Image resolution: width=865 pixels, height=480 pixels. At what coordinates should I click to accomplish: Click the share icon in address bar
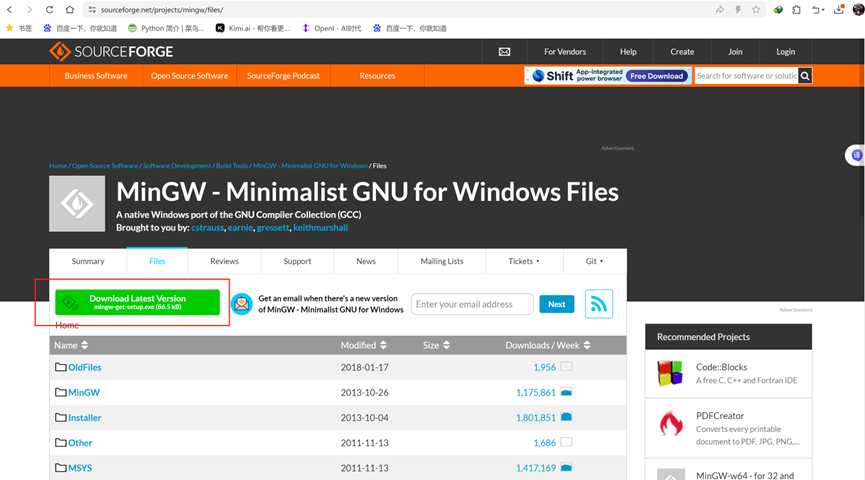pyautogui.click(x=719, y=9)
